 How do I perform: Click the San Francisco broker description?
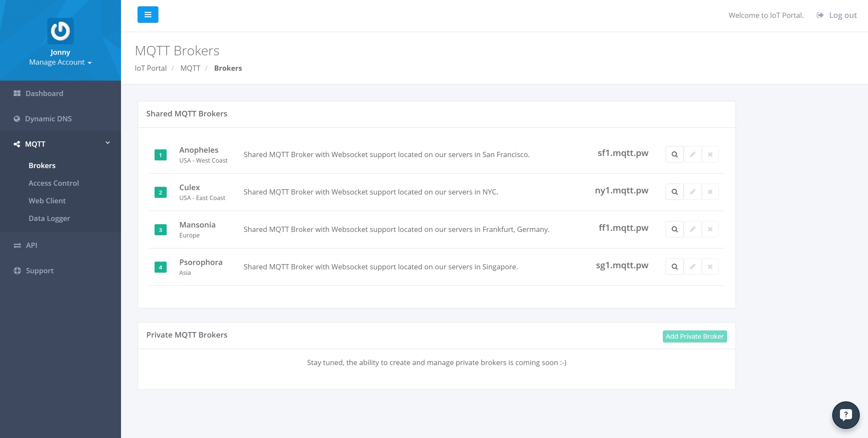point(386,154)
